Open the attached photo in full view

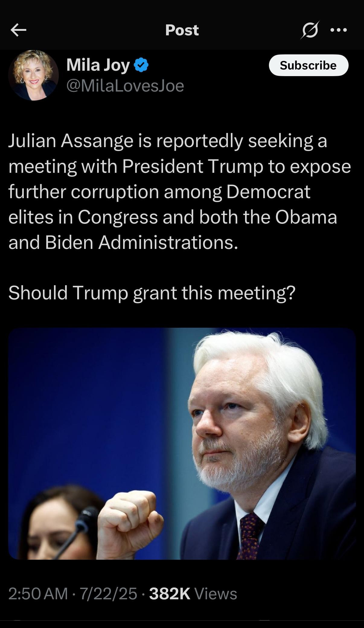182,443
